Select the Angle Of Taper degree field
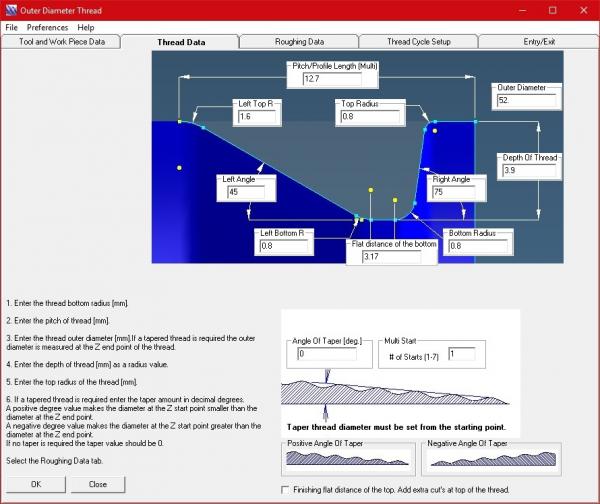This screenshot has height=504, width=600. point(328,354)
